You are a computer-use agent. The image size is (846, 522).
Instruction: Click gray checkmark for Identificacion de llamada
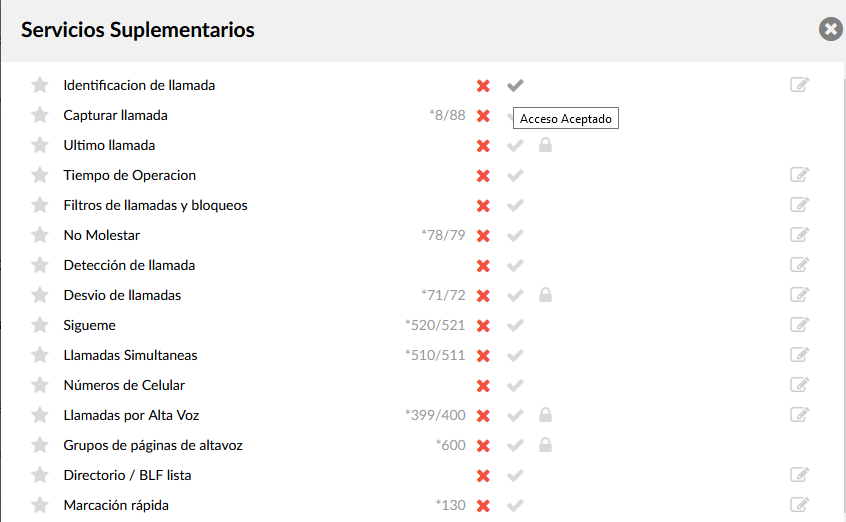tap(515, 85)
